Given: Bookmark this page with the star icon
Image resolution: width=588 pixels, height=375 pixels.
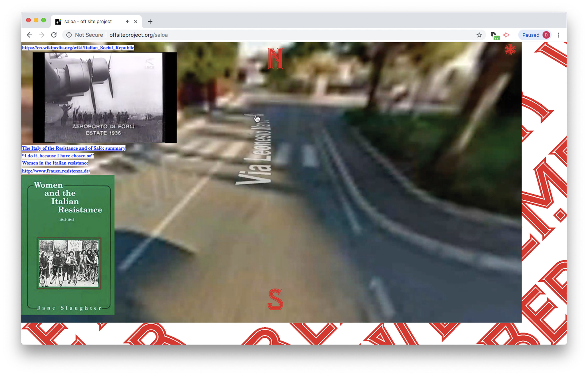Looking at the screenshot, I should click(x=479, y=35).
